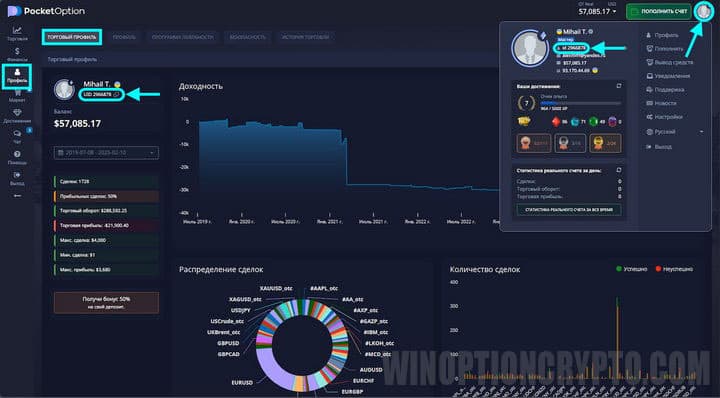Click the large profile avatar in popup
The width and height of the screenshot is (720, 398).
[530, 49]
